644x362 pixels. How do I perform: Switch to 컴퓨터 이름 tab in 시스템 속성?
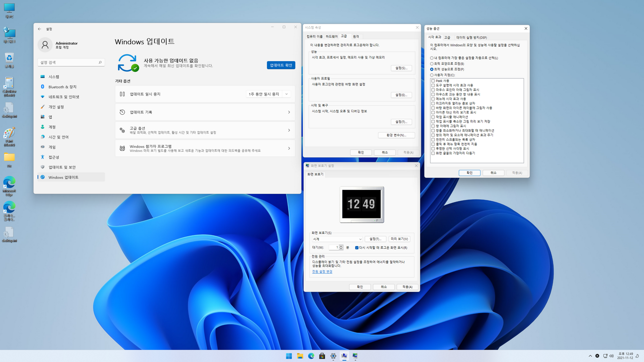(x=314, y=37)
